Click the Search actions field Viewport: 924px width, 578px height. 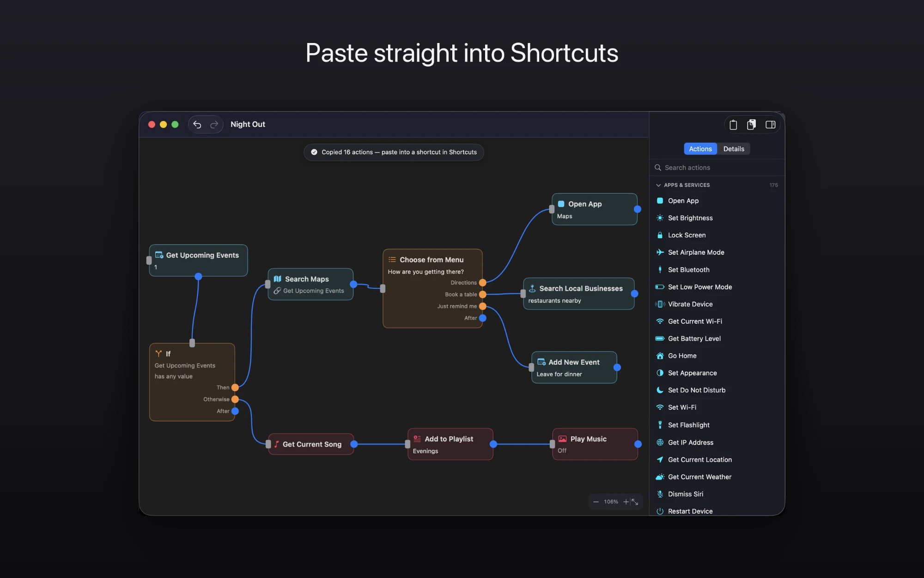[717, 167]
